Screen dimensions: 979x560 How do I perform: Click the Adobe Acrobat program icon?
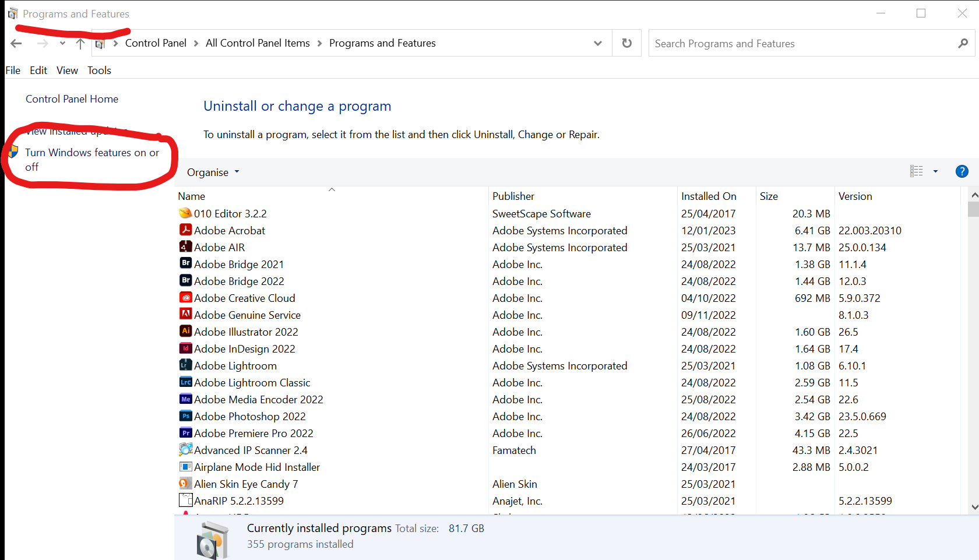pos(185,230)
